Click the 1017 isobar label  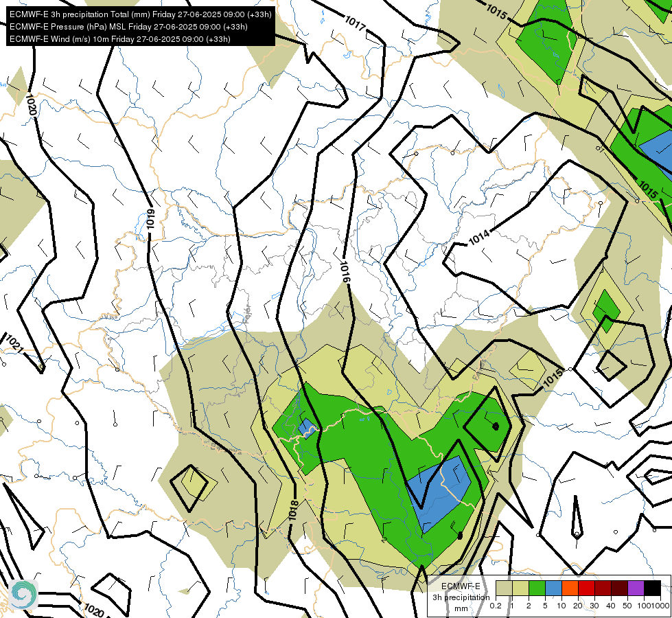(356, 23)
